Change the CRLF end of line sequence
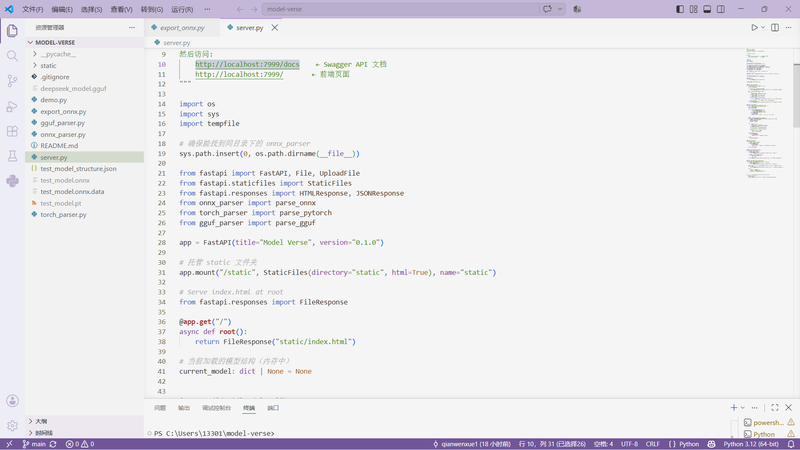Image resolution: width=800 pixels, height=450 pixels. (x=653, y=444)
